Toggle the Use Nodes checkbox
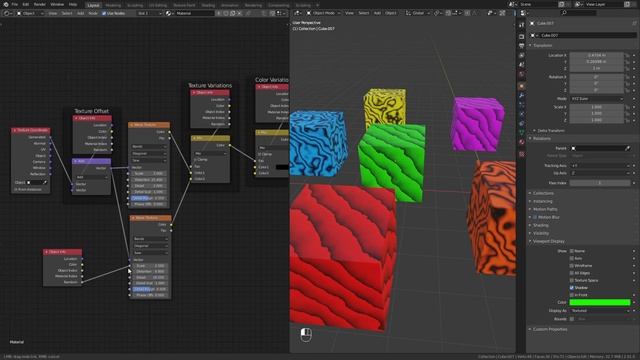 (104, 13)
